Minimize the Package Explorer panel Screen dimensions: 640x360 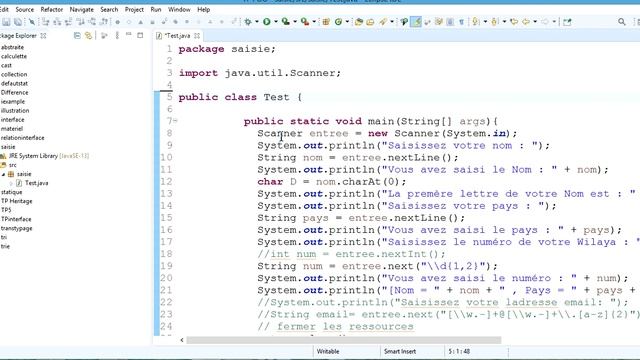pos(129,35)
